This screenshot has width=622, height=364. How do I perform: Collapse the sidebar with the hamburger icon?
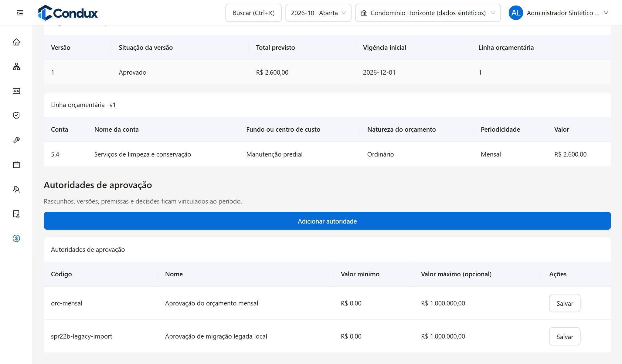(x=20, y=13)
